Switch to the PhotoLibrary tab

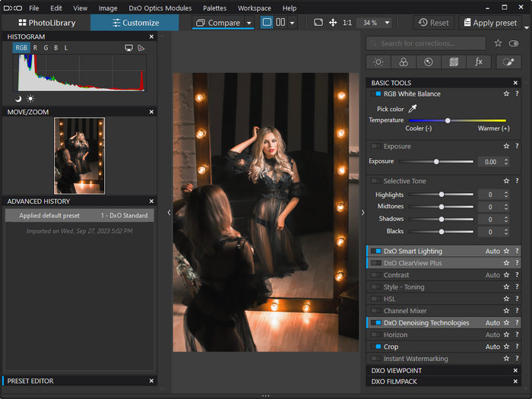tap(46, 23)
